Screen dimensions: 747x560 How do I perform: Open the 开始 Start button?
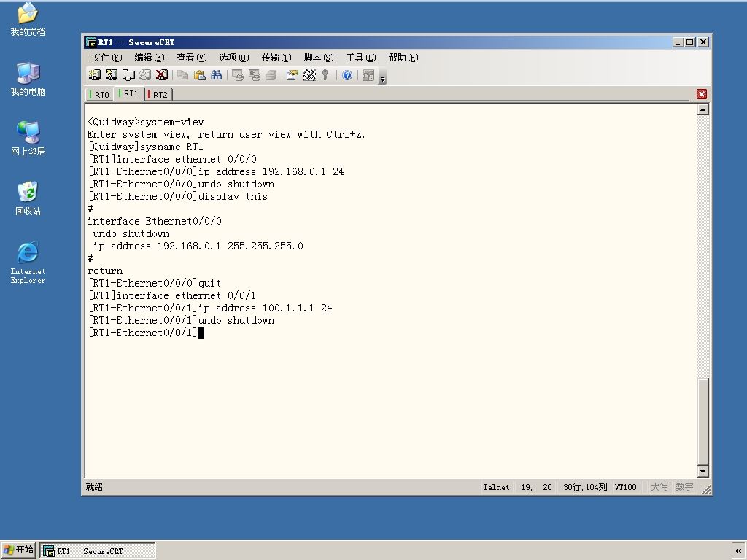18,550
